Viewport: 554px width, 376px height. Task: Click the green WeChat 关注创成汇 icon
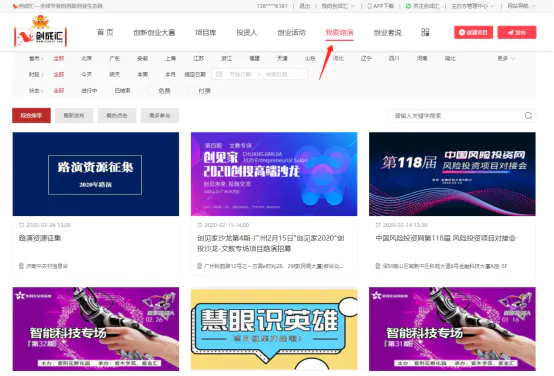[x=408, y=6]
